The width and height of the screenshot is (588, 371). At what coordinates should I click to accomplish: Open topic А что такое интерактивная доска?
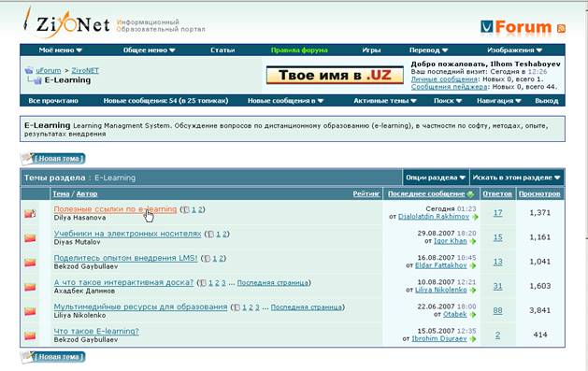123,282
